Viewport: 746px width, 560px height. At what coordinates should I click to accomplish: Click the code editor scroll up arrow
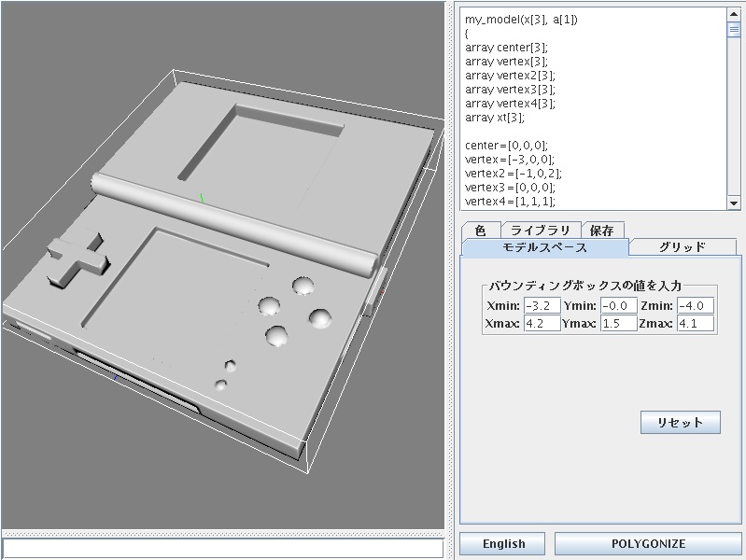tap(734, 14)
